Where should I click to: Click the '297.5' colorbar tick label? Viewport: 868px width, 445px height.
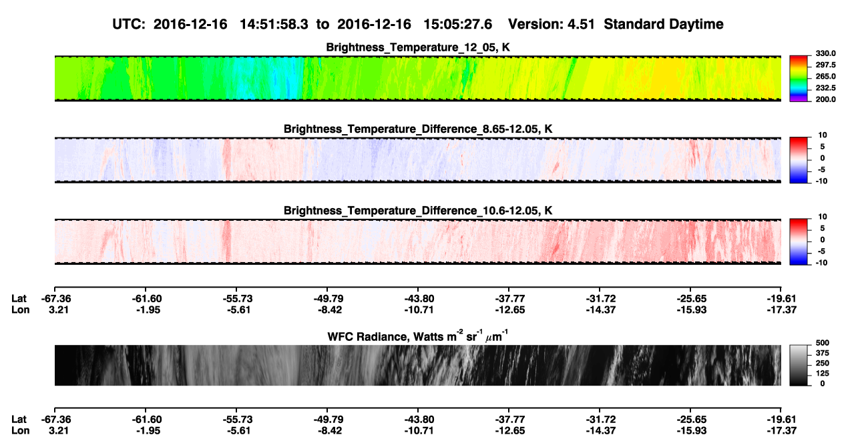pos(825,65)
